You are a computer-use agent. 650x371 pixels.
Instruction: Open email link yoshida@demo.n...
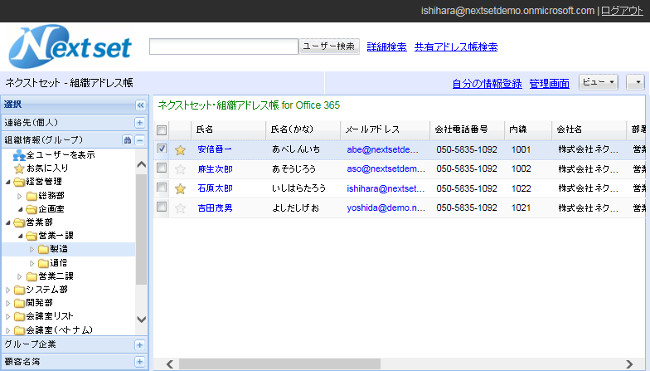(386, 208)
